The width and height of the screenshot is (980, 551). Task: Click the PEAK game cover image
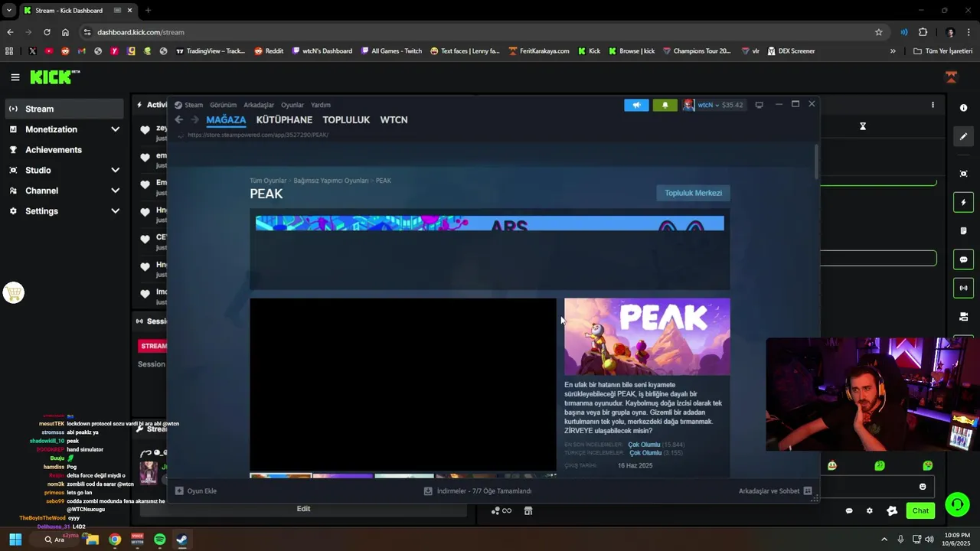(x=647, y=337)
